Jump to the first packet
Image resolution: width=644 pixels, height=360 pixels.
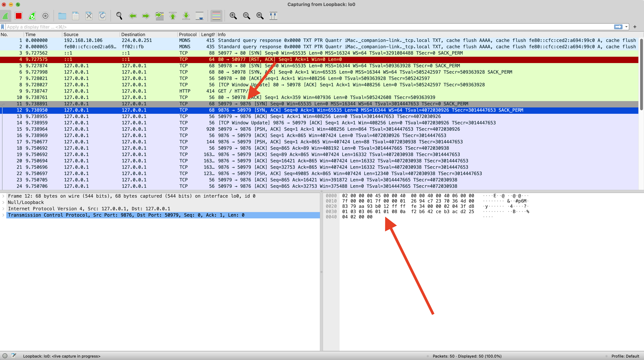(173, 16)
